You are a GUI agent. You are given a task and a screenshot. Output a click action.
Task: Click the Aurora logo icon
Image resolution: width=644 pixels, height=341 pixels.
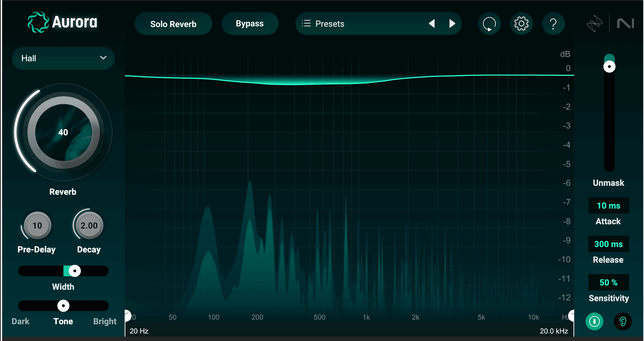point(38,22)
